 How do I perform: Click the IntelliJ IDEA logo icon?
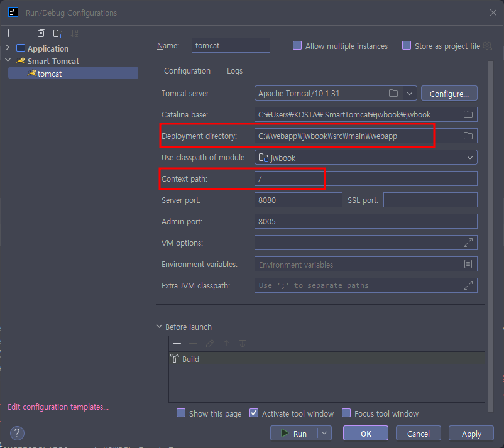pyautogui.click(x=13, y=13)
